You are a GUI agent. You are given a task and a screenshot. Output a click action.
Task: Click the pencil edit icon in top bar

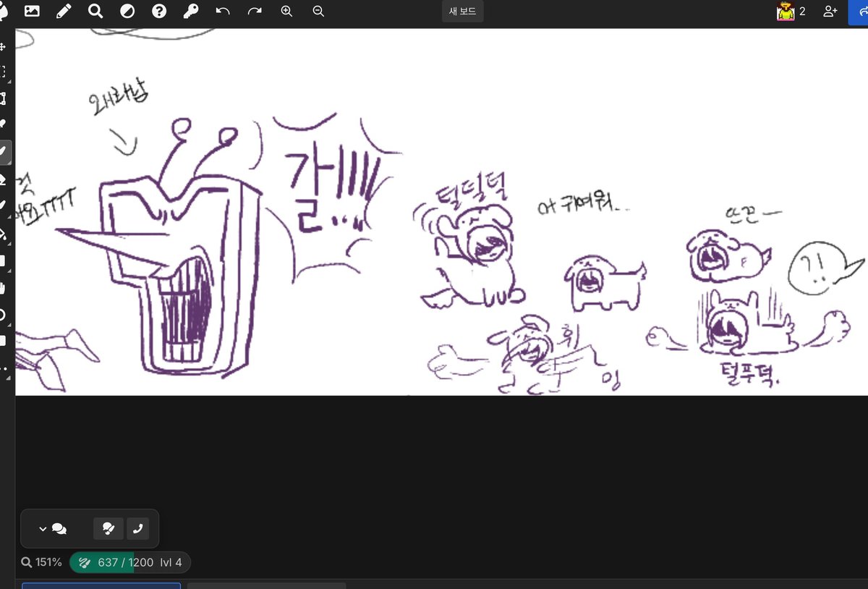[x=64, y=12]
